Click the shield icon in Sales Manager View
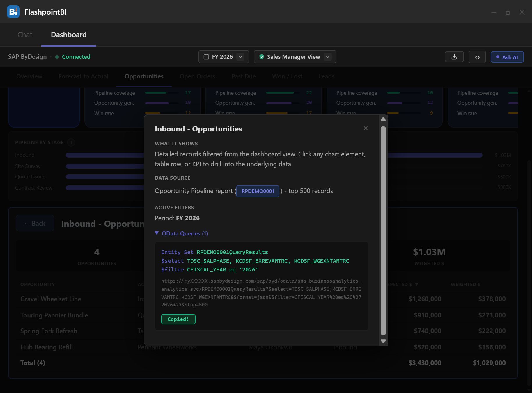Screen dimensions: 532x393 pyautogui.click(x=262, y=57)
